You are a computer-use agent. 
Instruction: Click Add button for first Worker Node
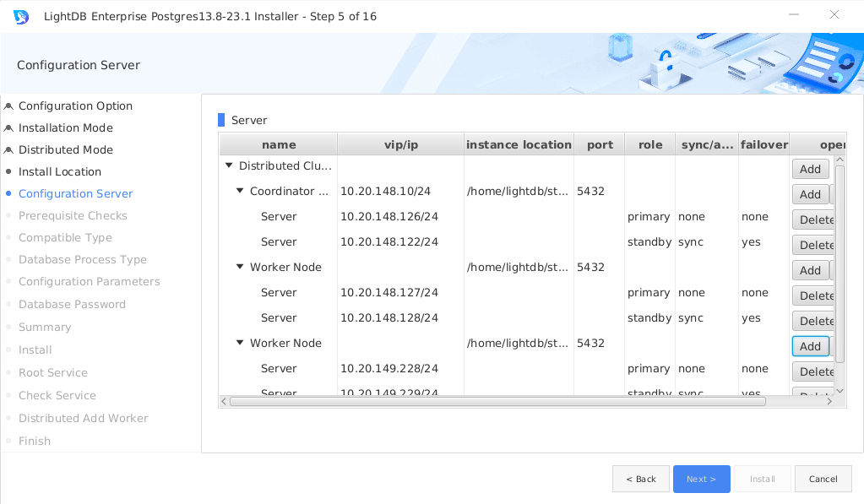[x=810, y=270]
